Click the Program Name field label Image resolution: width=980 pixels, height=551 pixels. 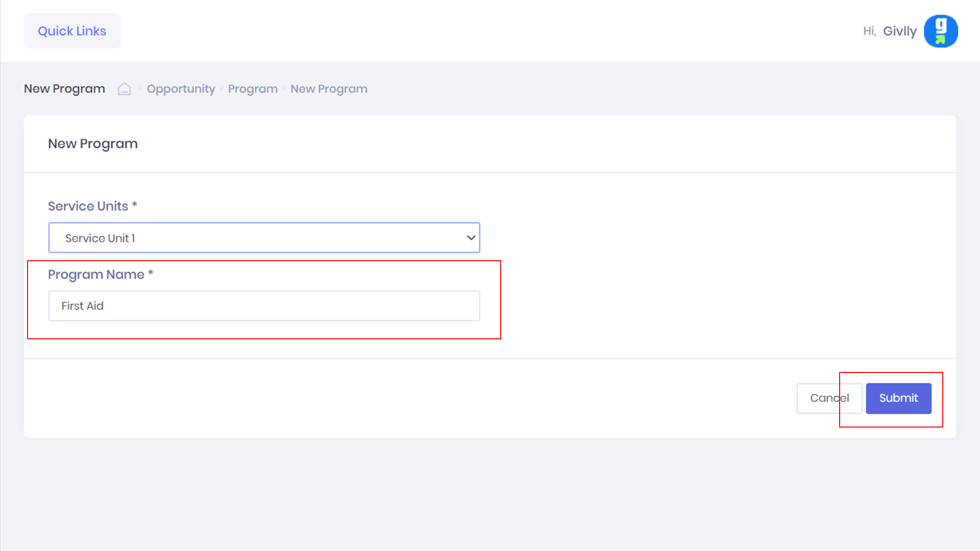click(x=96, y=274)
